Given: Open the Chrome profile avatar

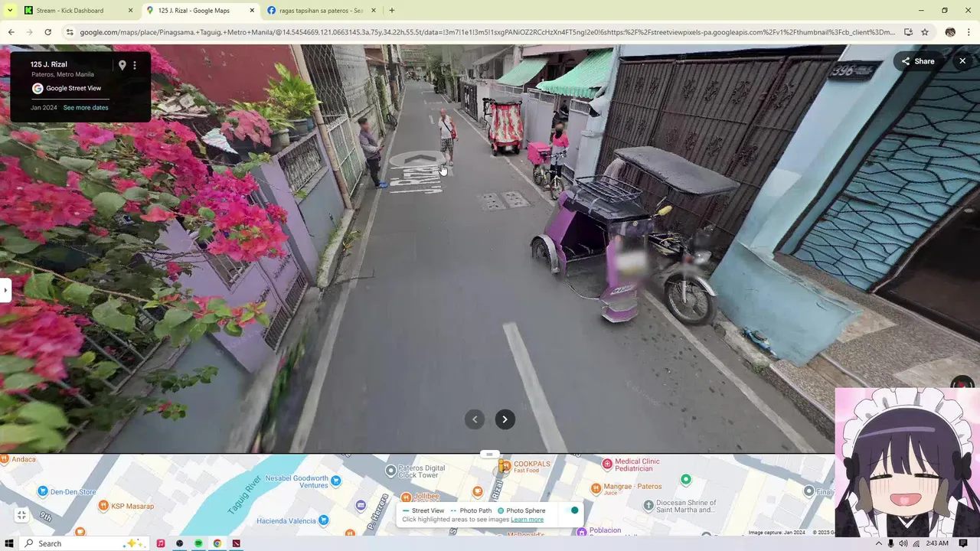Looking at the screenshot, I should click(950, 32).
